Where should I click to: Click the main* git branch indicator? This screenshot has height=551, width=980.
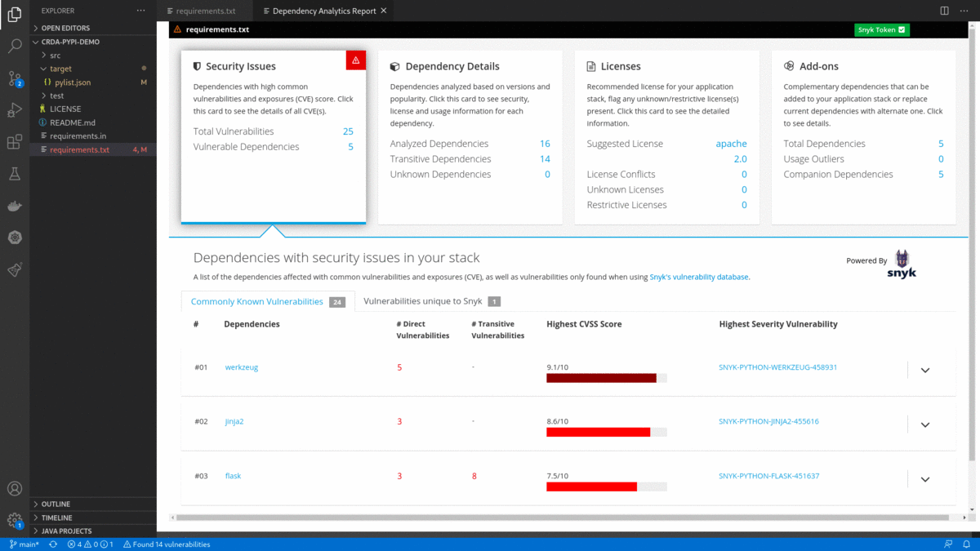coord(24,544)
